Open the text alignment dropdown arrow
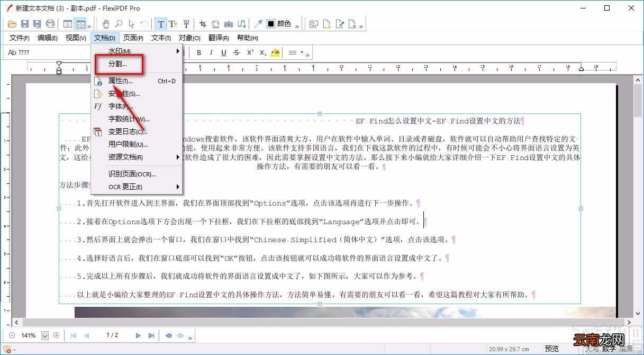 [302, 52]
